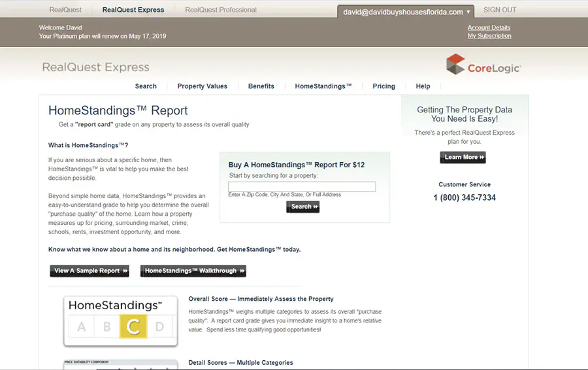
Task: Open the HomeStandings™ Walkthrough button
Action: (193, 271)
